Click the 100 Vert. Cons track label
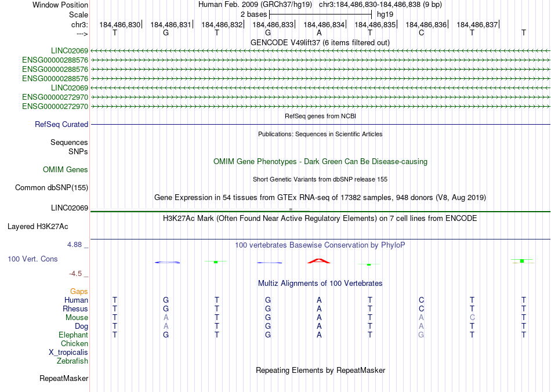This screenshot has height=392, width=551. coord(32,259)
